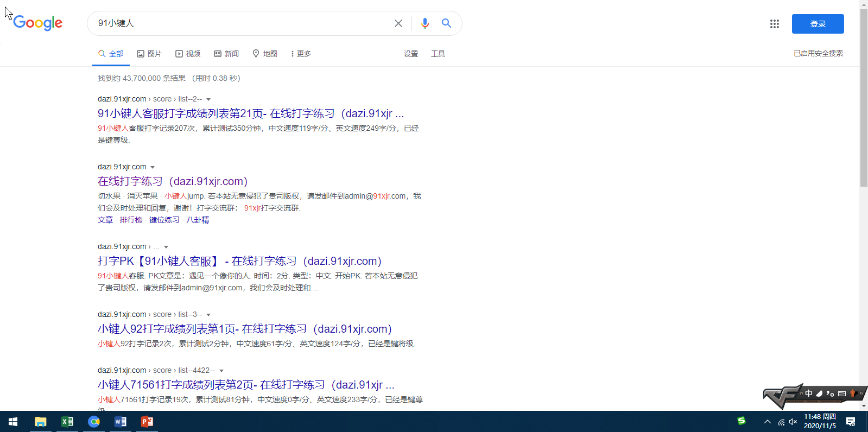Open PowerPoint from the taskbar
This screenshot has height=432, width=868.
[x=147, y=422]
